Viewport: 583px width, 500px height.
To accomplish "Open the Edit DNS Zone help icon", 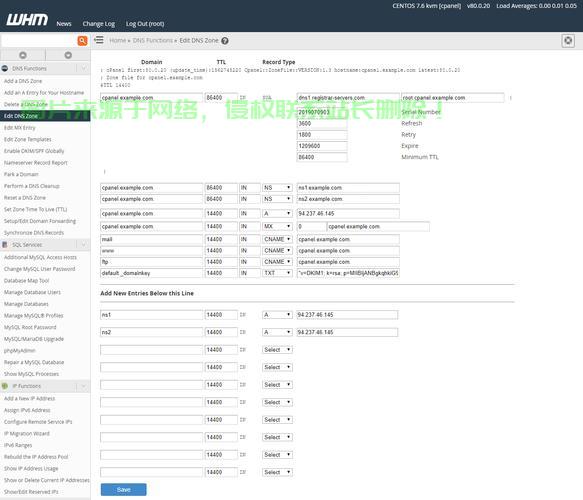I will (225, 41).
